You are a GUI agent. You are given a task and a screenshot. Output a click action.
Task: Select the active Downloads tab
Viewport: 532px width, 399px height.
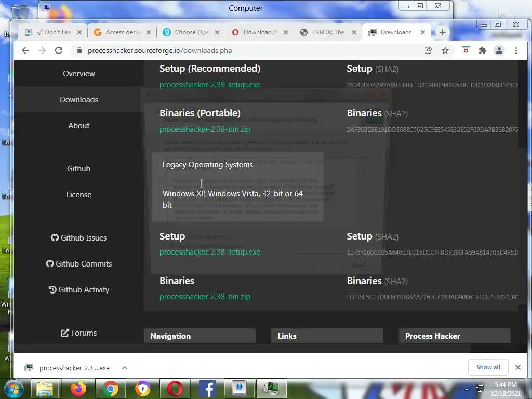point(395,32)
